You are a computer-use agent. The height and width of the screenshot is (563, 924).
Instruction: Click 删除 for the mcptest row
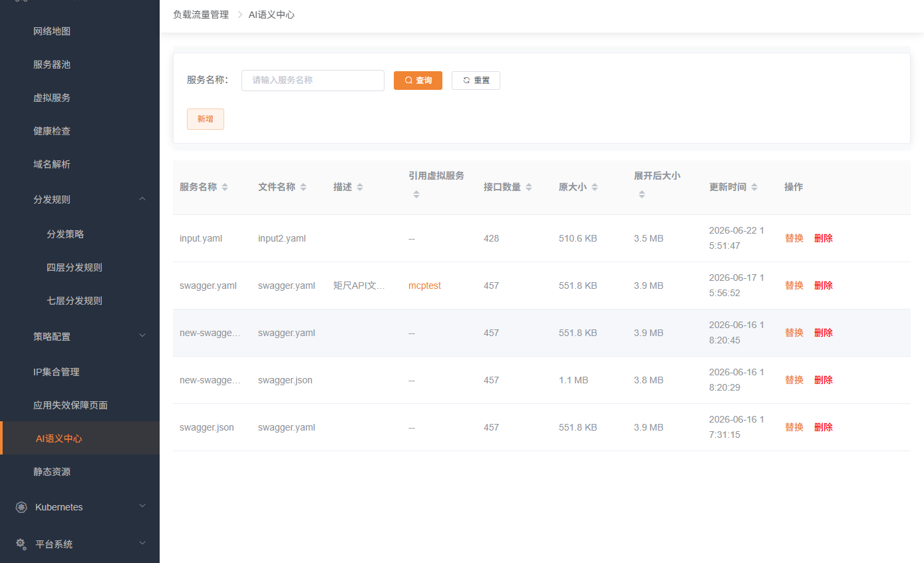tap(824, 285)
